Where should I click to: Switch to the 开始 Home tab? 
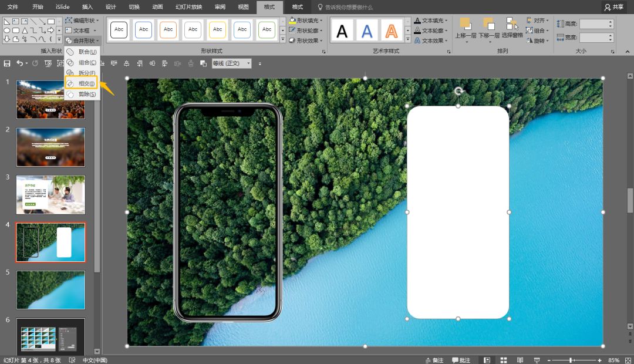(38, 7)
